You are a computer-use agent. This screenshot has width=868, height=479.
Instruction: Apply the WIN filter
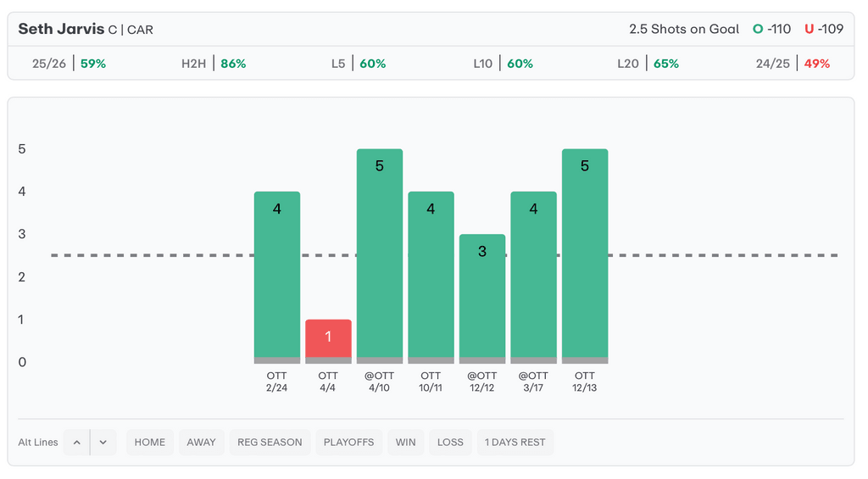(x=406, y=443)
